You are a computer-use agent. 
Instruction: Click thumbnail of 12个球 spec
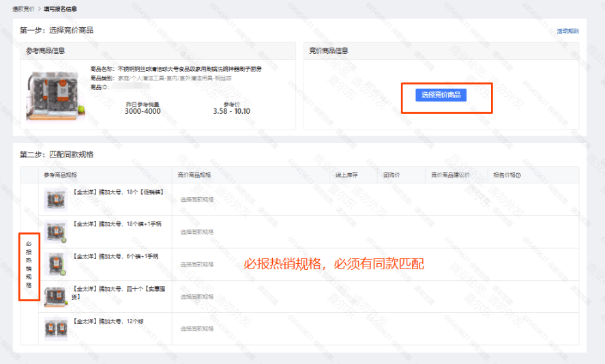tap(55, 328)
